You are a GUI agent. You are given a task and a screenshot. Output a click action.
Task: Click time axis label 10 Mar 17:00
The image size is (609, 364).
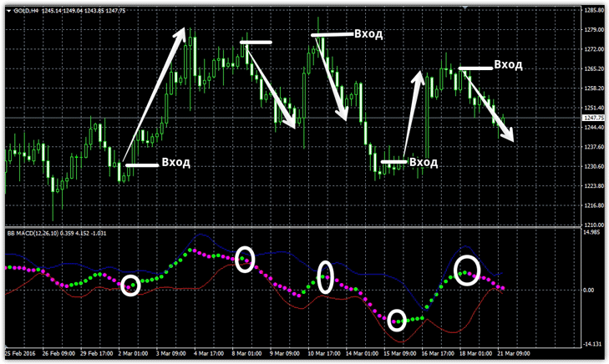coord(324,353)
